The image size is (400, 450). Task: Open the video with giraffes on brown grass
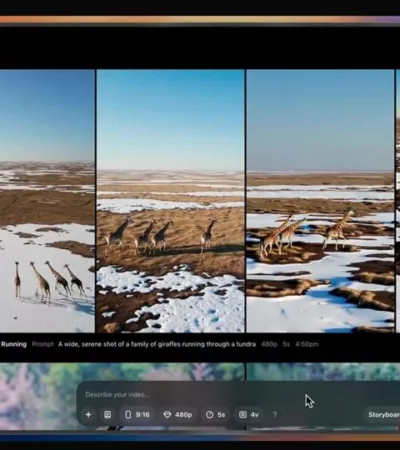click(170, 201)
